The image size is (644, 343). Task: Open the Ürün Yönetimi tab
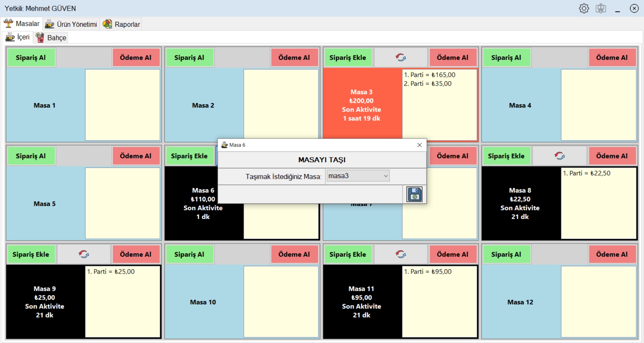coord(71,24)
